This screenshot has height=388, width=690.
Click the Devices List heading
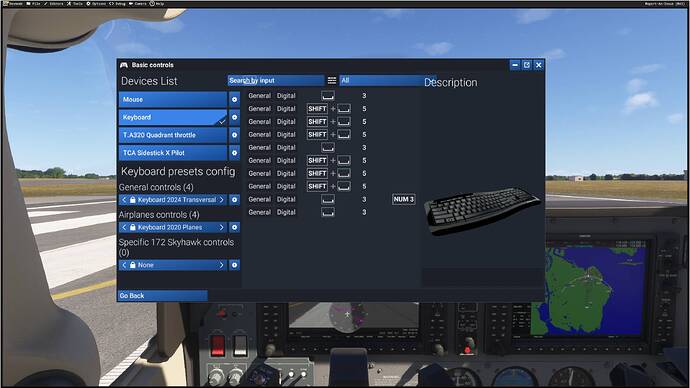[149, 81]
